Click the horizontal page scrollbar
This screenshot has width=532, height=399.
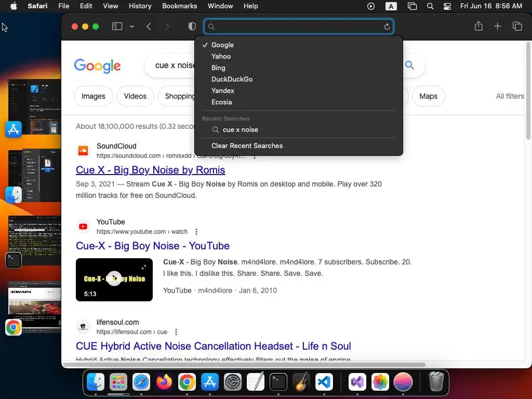(244, 365)
